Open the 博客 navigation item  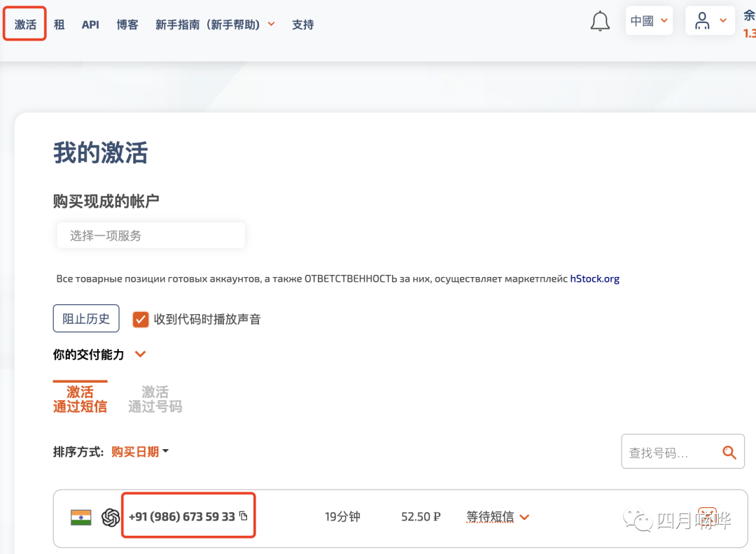click(x=127, y=24)
